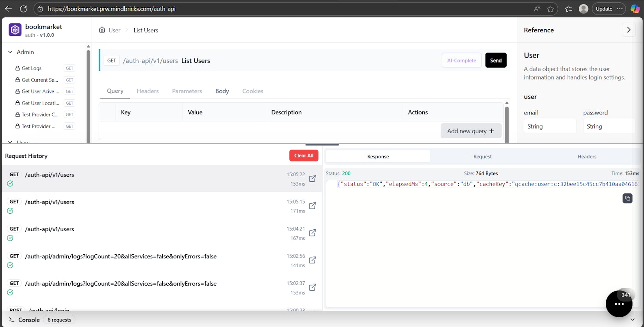Switch to the Headers request tab
644x327 pixels.
pyautogui.click(x=148, y=91)
